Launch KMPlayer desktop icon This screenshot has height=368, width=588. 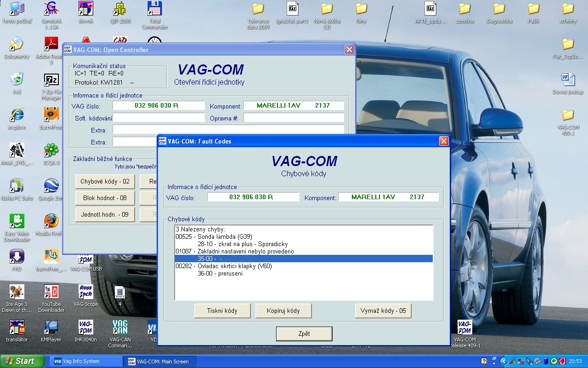click(51, 331)
